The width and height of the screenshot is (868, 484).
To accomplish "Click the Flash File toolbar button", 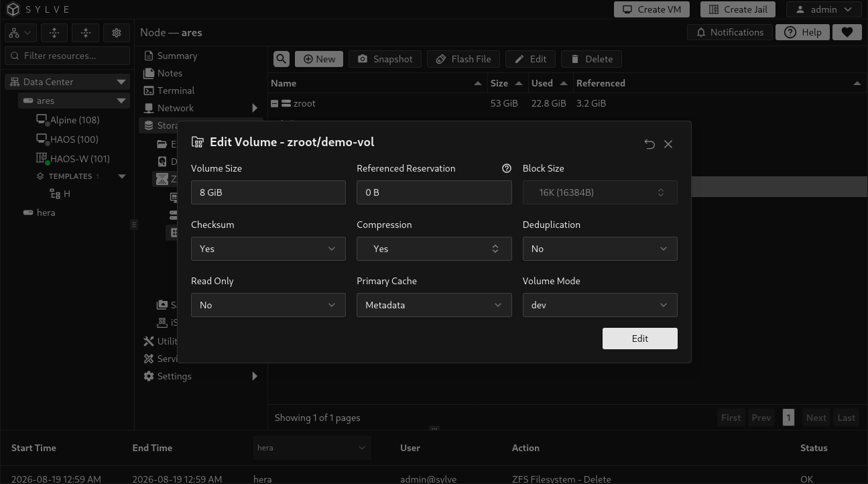I will [463, 59].
